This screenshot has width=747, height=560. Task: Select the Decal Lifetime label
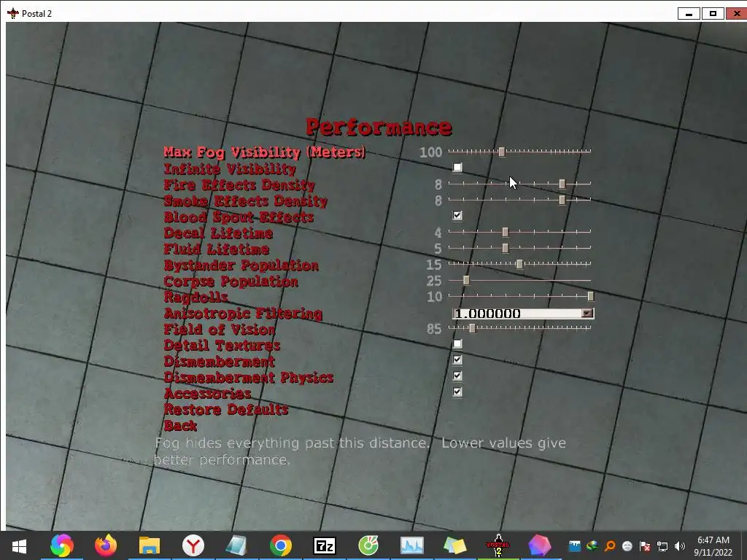[219, 233]
